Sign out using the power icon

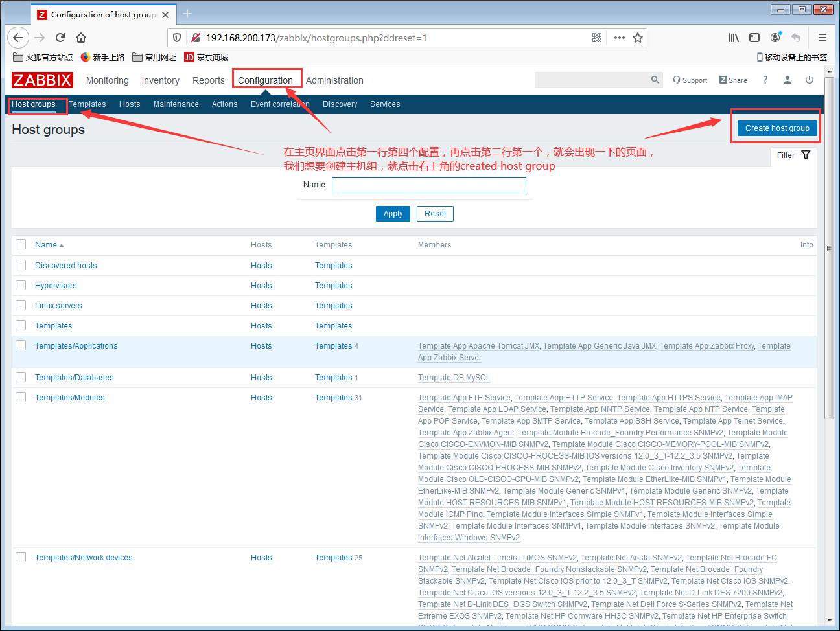click(x=810, y=80)
